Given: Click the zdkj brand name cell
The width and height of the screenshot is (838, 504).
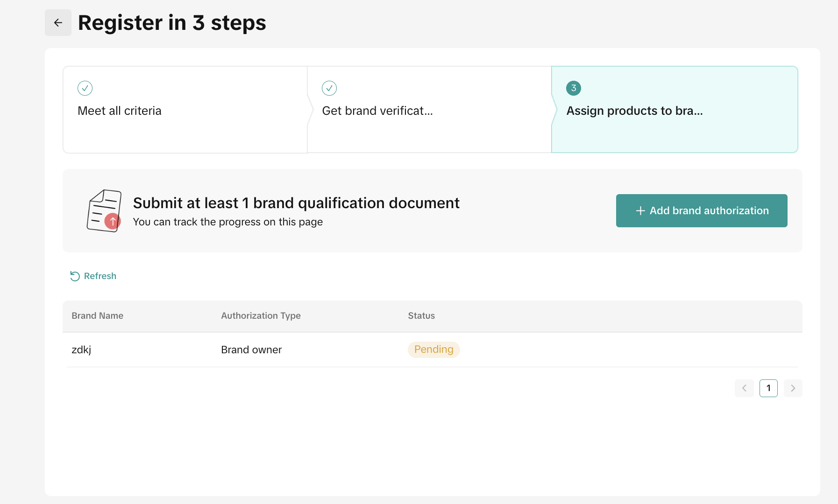Looking at the screenshot, I should point(81,350).
